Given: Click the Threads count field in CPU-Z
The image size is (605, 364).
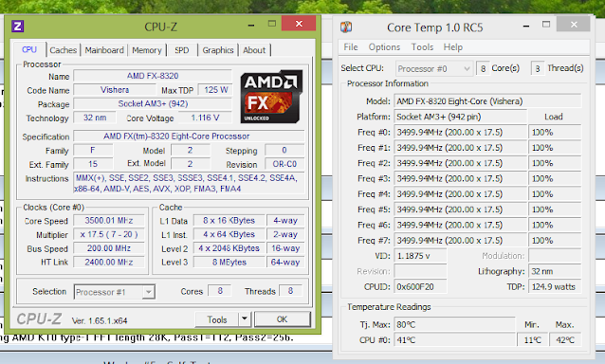Looking at the screenshot, I should coord(290,291).
